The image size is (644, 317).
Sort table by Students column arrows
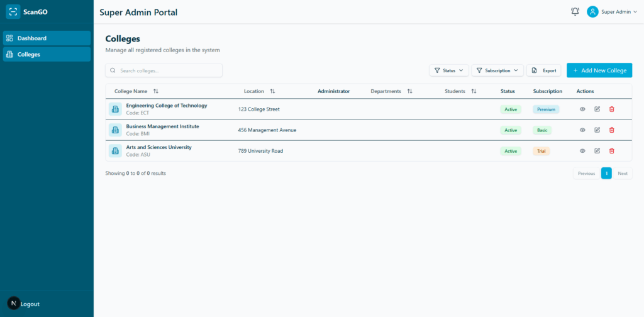tap(474, 91)
